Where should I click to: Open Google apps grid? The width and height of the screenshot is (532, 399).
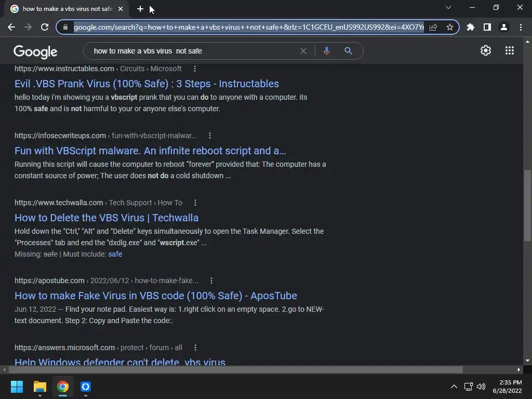[510, 50]
